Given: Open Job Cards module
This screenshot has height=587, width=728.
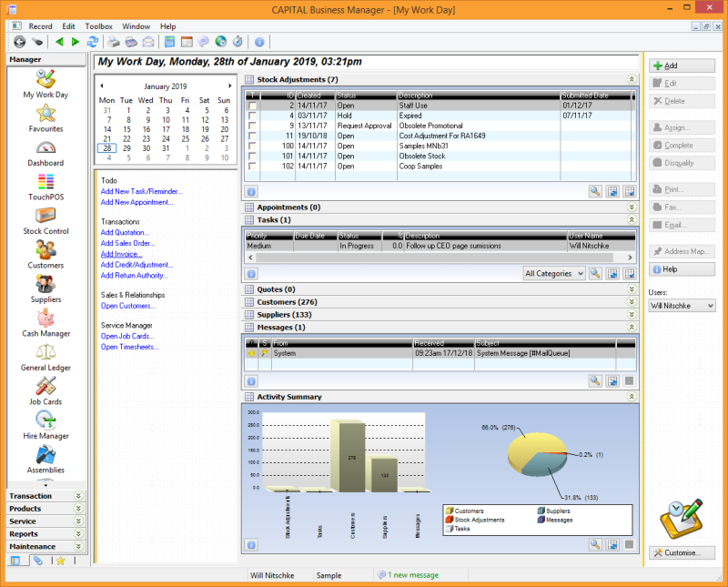Looking at the screenshot, I should tap(45, 391).
